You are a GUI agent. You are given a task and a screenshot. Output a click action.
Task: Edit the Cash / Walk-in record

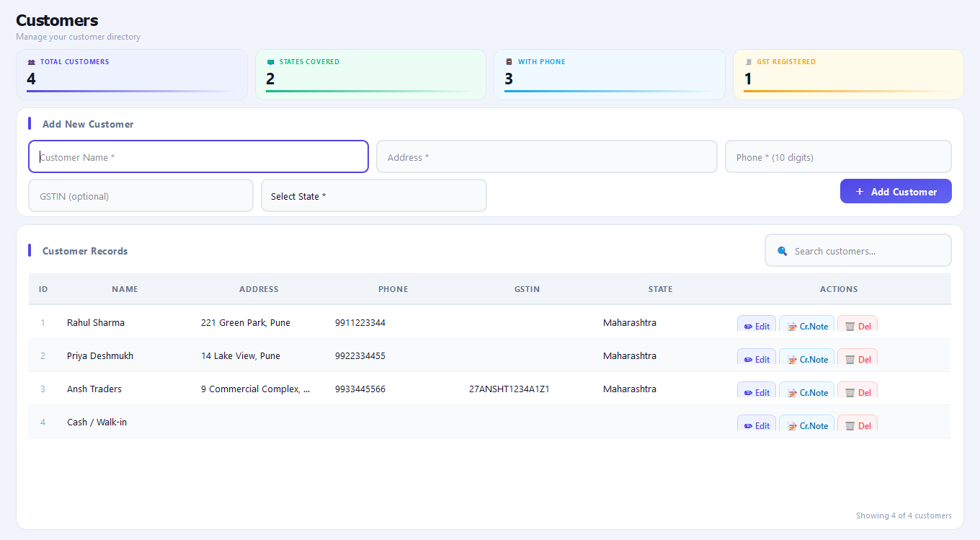pos(757,424)
